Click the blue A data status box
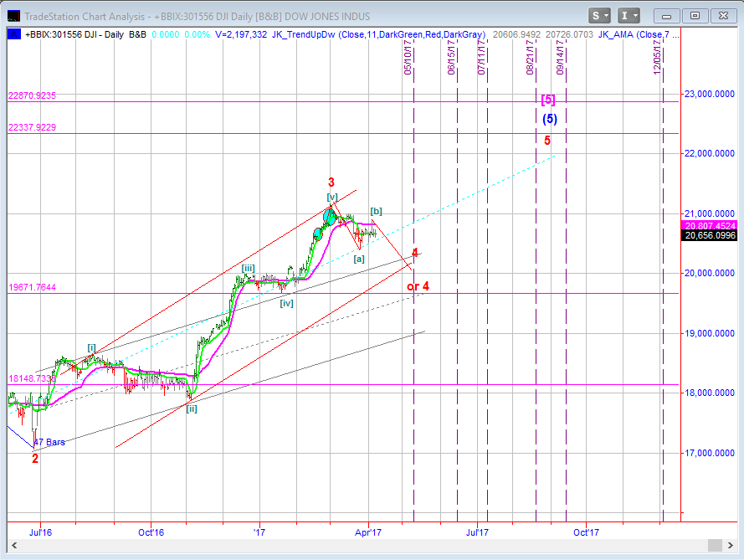Screen dimensions: 744x560 pos(14,34)
